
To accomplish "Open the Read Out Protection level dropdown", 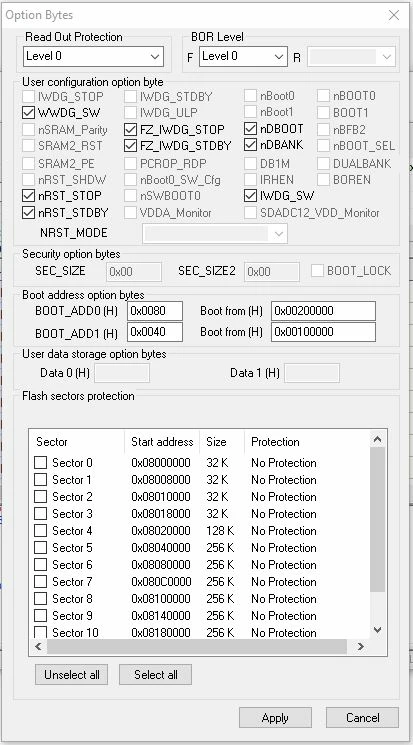I will [93, 57].
